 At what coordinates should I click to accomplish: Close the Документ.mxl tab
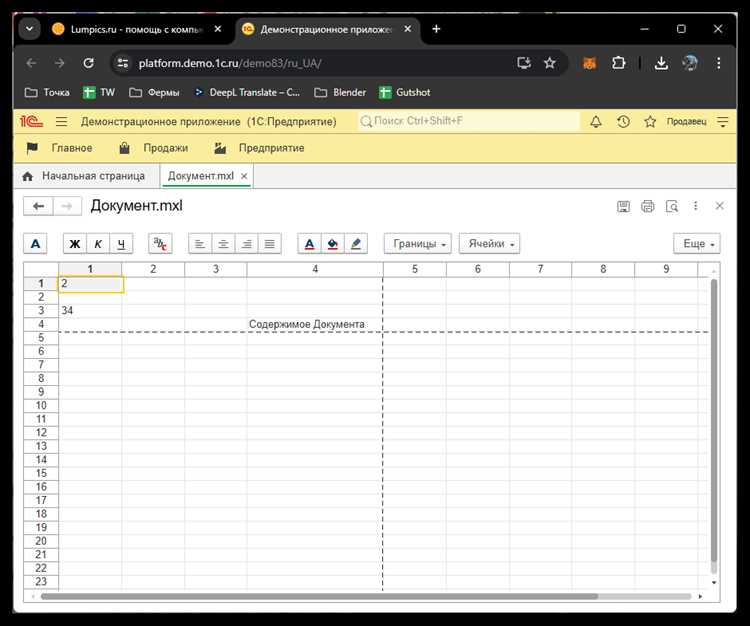point(244,176)
